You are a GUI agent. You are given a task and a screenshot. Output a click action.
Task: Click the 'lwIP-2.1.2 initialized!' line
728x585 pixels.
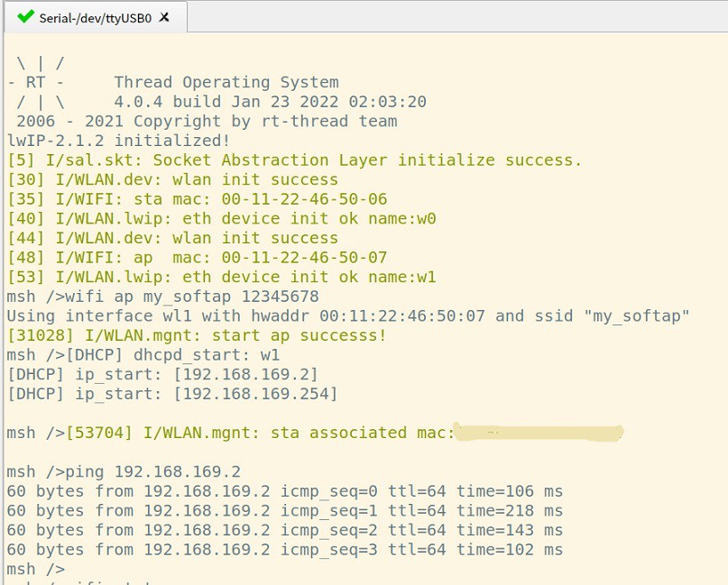coord(118,141)
